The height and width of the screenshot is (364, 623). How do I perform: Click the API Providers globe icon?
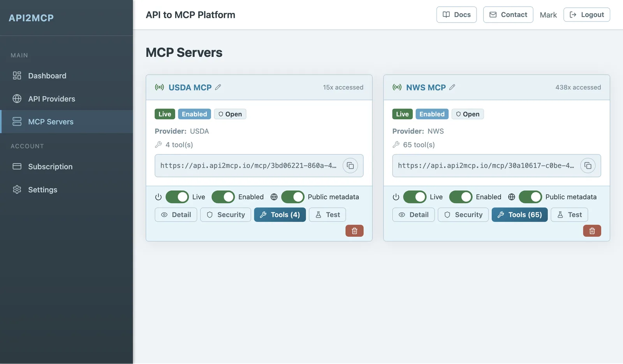[17, 98]
